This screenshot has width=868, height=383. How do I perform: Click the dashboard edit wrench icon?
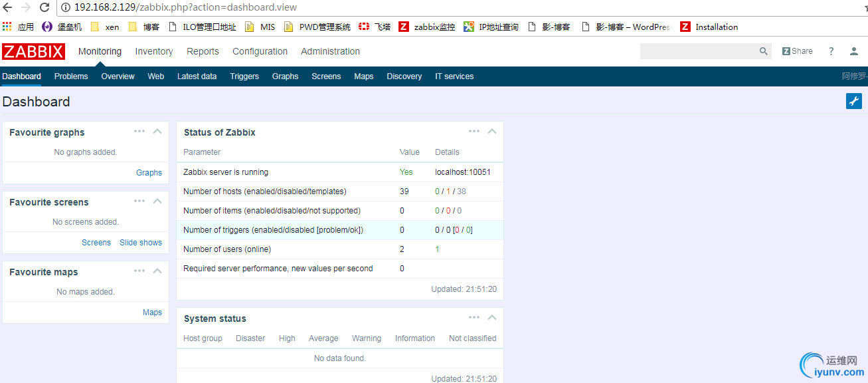coord(854,101)
